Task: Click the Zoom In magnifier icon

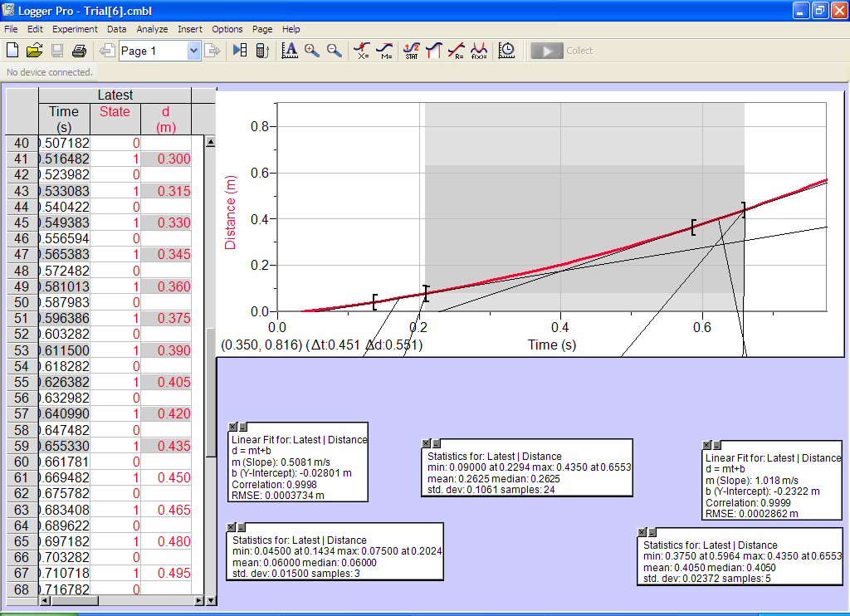Action: [x=312, y=51]
